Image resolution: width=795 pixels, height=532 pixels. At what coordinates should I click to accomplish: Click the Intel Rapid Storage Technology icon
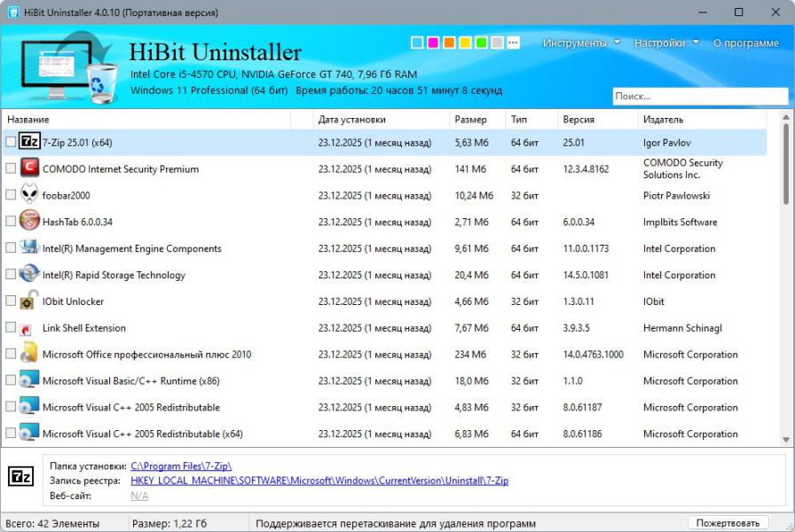(x=29, y=275)
